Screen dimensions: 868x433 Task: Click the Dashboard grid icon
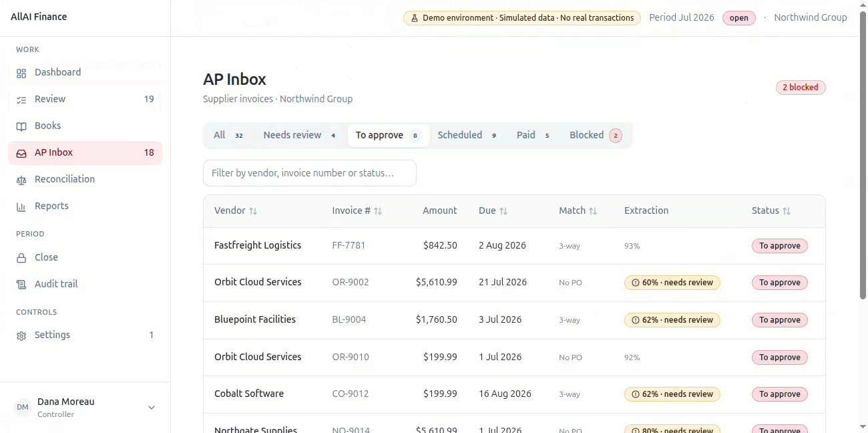21,73
